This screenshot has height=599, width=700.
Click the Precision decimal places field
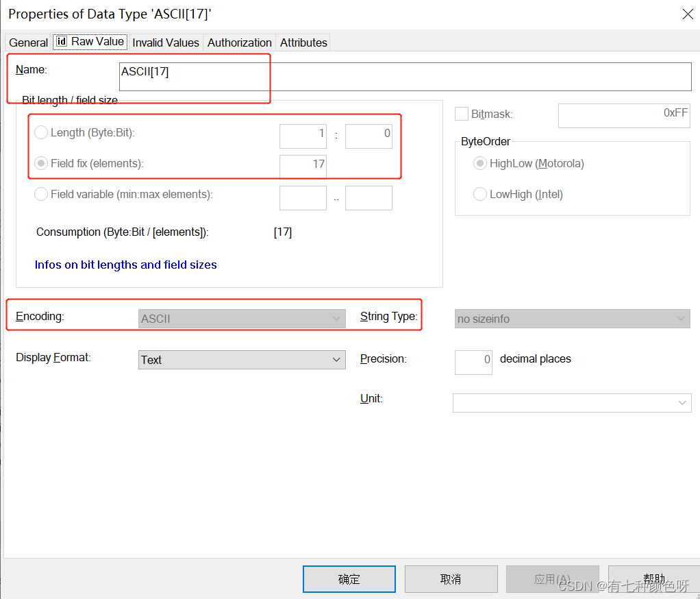pyautogui.click(x=473, y=363)
